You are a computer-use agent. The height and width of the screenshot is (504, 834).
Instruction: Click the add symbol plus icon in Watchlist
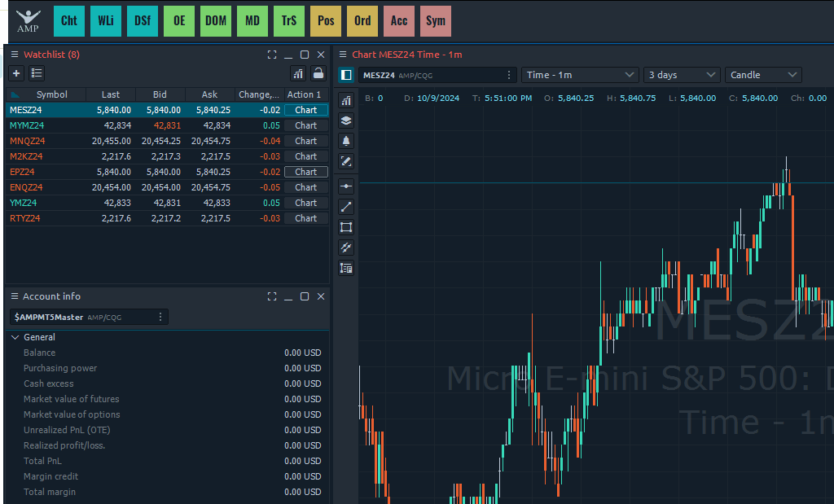point(15,73)
